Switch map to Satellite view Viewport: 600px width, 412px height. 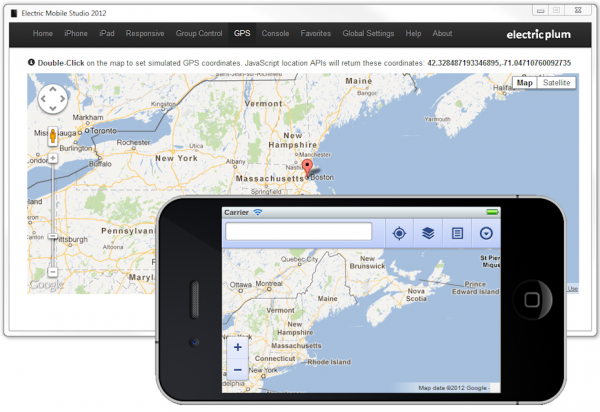tap(558, 83)
